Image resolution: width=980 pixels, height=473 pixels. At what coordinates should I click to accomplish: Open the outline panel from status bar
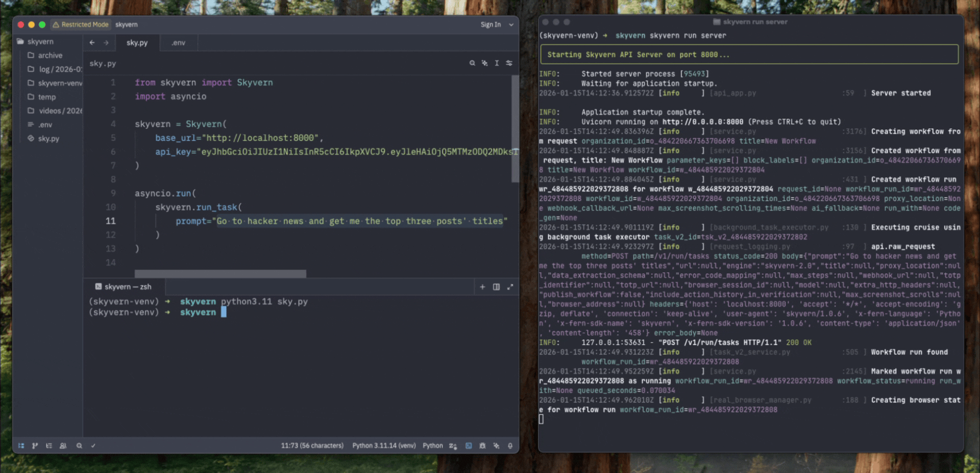click(x=49, y=446)
